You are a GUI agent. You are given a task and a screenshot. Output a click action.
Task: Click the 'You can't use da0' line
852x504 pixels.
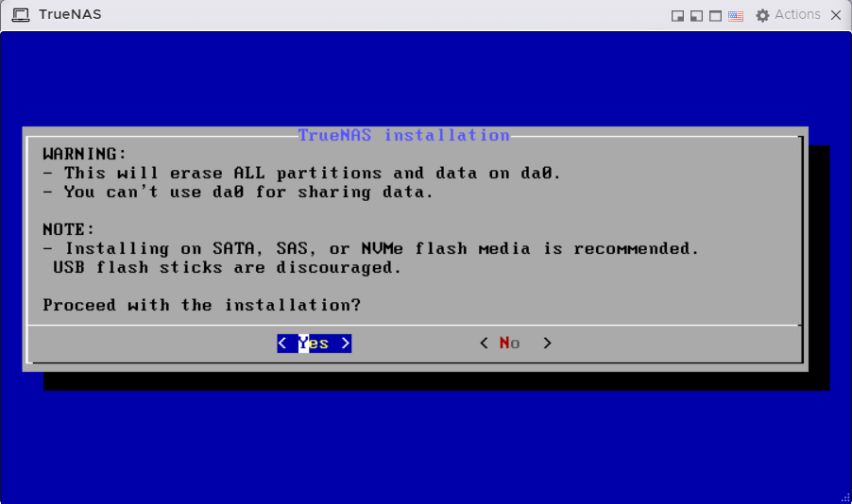(x=238, y=192)
